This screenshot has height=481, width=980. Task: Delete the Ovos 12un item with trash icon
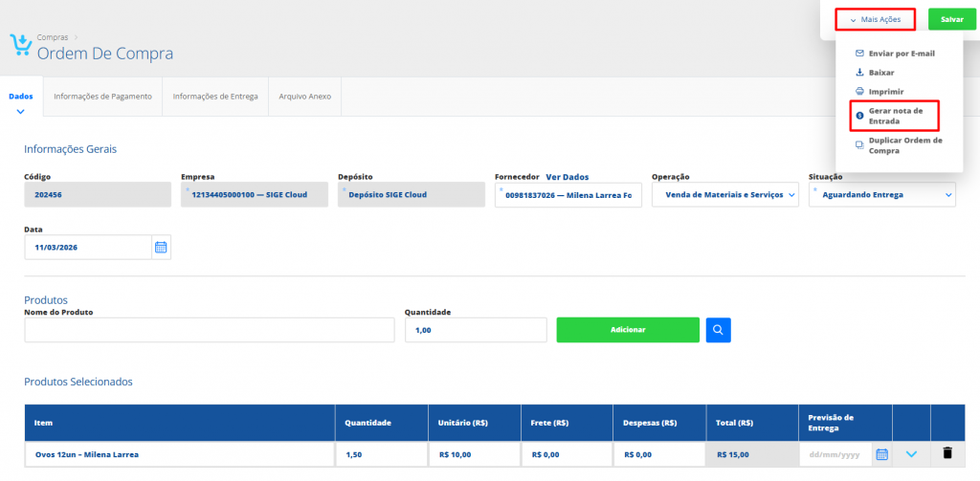947,453
